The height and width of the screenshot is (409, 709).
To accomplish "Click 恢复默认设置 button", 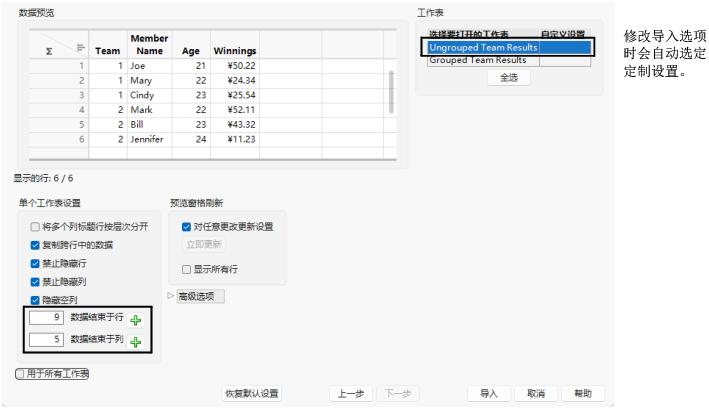I will click(252, 393).
